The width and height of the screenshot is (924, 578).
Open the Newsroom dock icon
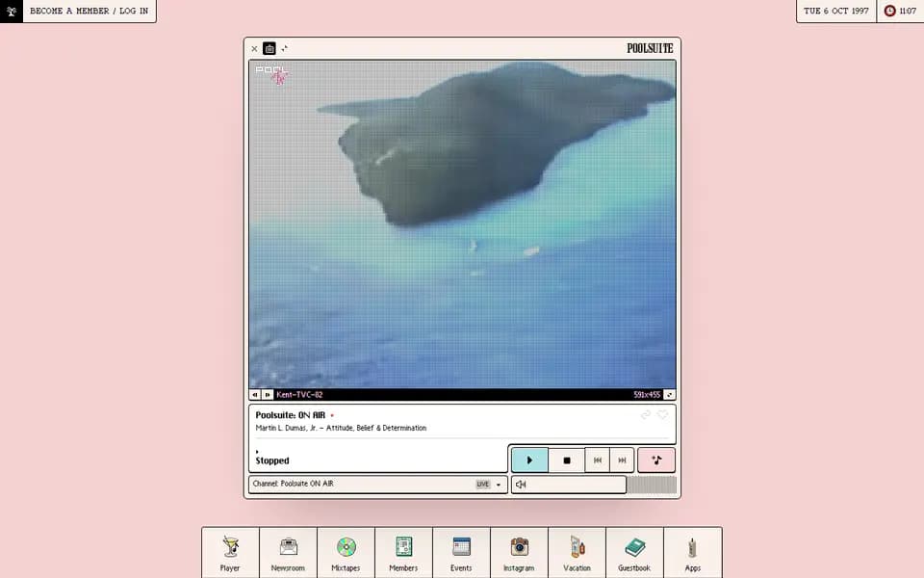coord(288,553)
